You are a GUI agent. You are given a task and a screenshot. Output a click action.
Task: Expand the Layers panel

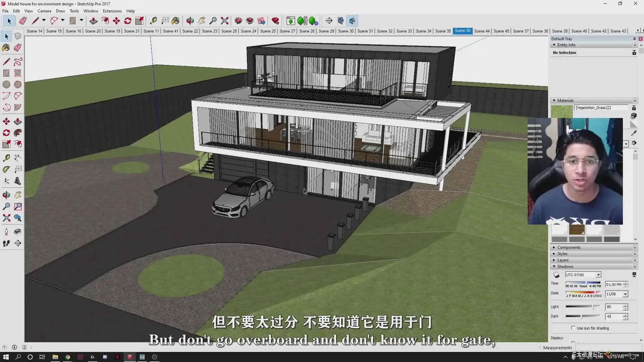[562, 260]
